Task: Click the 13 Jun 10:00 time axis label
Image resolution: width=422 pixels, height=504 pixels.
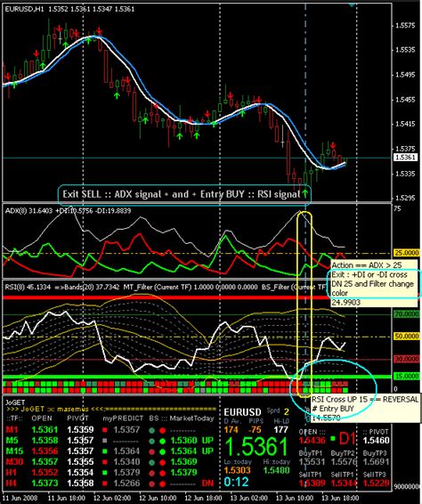Action: pyautogui.click(x=295, y=498)
